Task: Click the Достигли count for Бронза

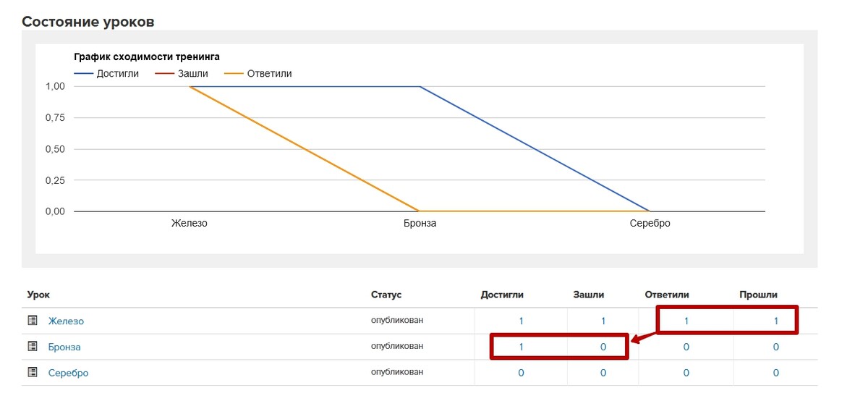Action: [521, 347]
